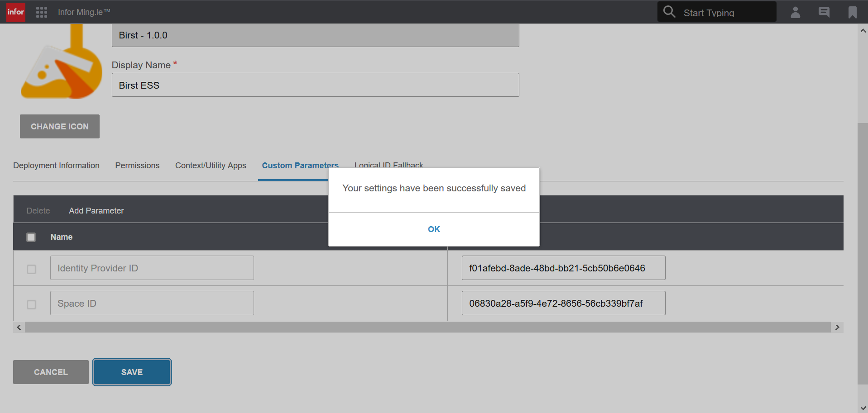This screenshot has height=413, width=868.
Task: Check the Space ID row checkbox
Action: tap(31, 304)
